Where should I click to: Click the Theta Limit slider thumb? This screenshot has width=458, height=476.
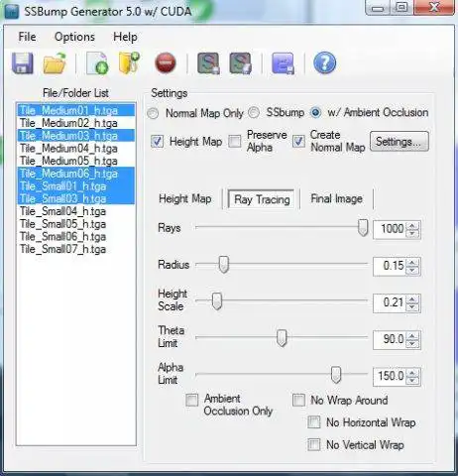pyautogui.click(x=282, y=338)
